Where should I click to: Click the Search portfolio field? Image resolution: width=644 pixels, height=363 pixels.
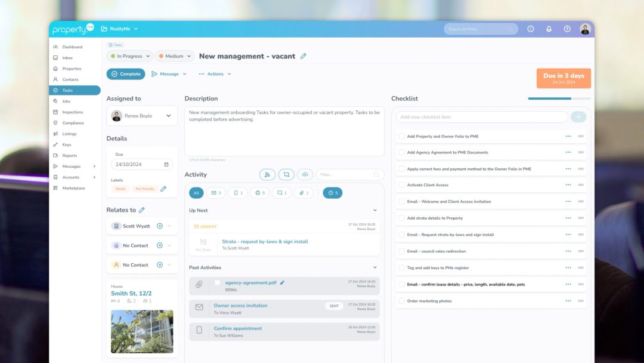pos(481,29)
